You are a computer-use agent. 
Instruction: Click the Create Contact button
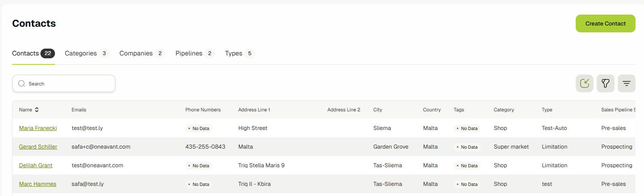click(x=605, y=23)
